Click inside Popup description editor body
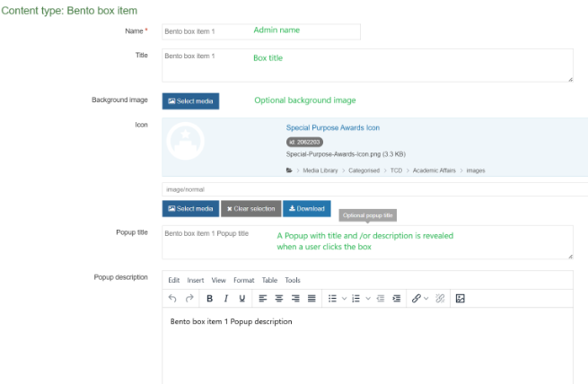 tap(367, 345)
